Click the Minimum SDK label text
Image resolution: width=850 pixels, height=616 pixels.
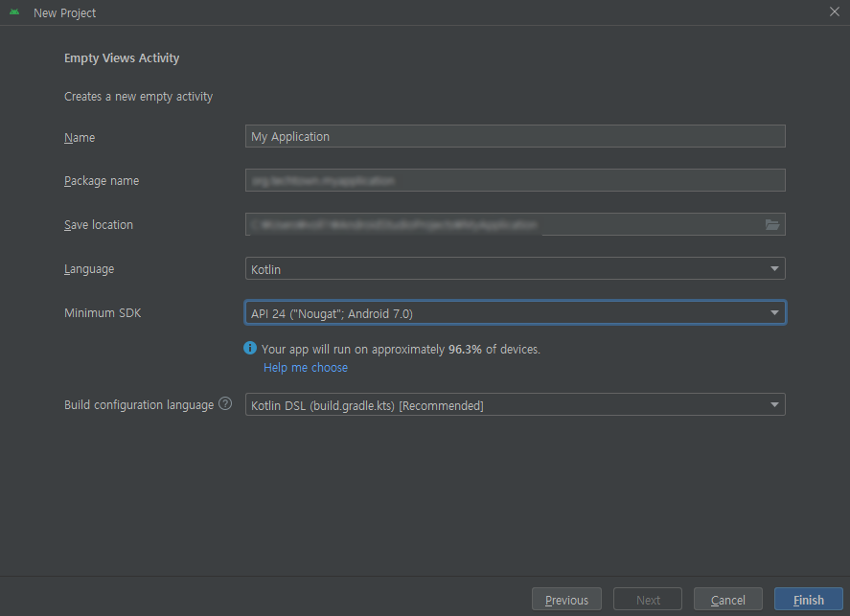(103, 313)
